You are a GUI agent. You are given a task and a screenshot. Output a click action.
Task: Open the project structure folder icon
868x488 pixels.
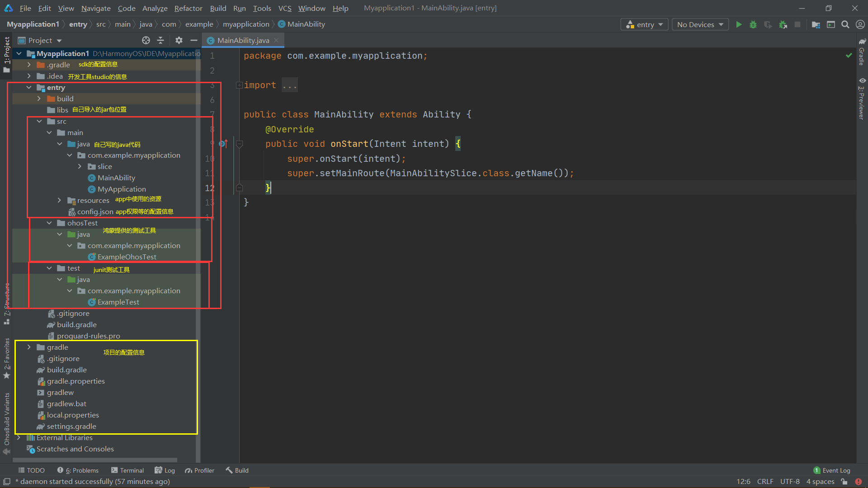pyautogui.click(x=816, y=24)
